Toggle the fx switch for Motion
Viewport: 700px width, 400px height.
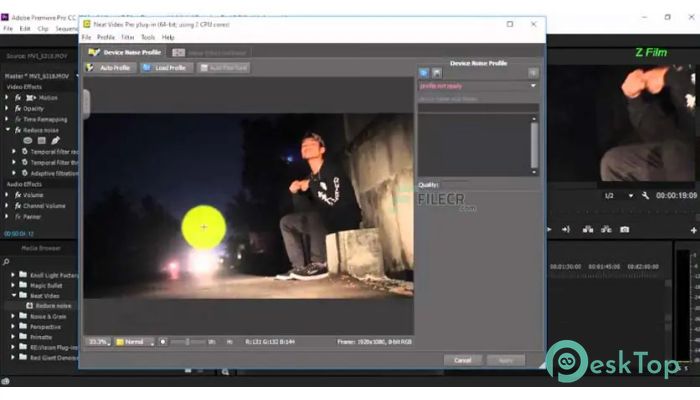18,97
